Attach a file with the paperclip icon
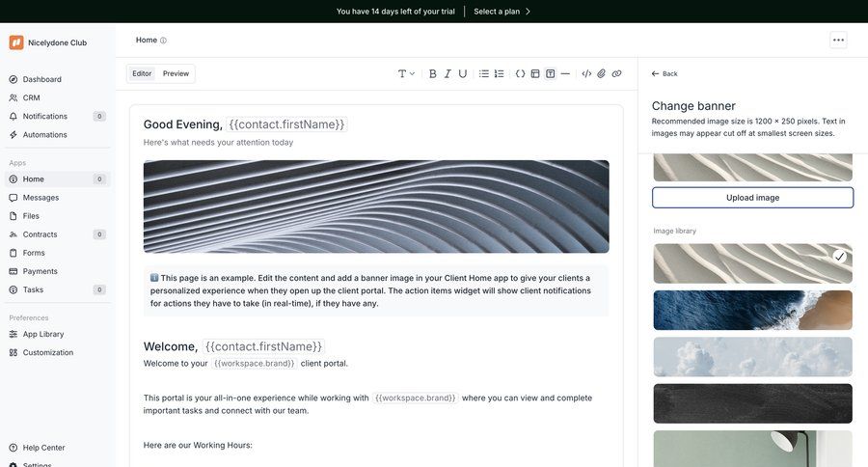 (x=602, y=73)
